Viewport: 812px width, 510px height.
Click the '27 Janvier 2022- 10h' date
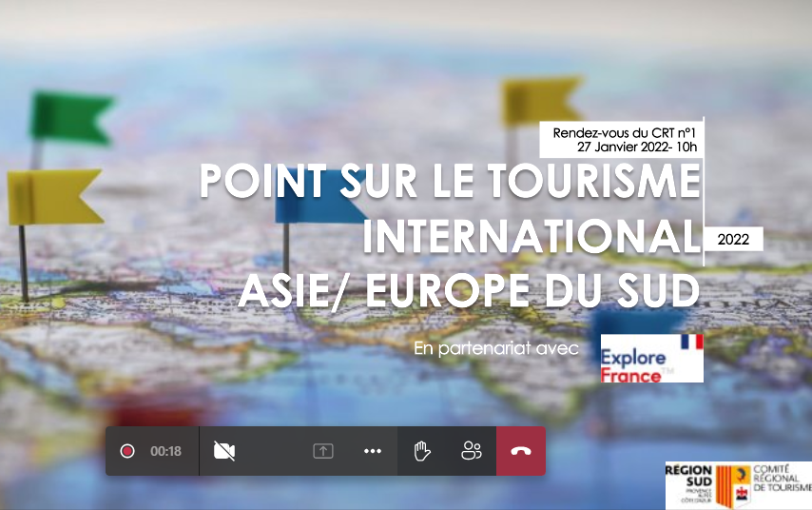coord(637,147)
